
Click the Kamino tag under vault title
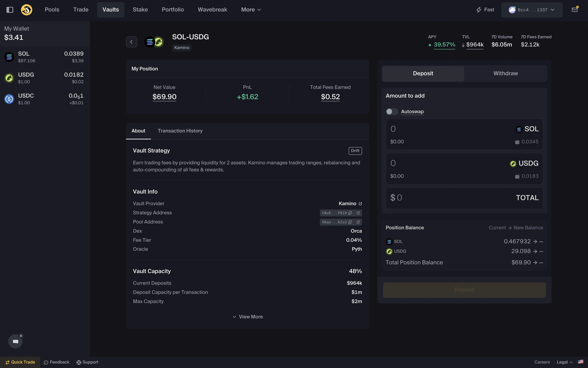click(182, 48)
